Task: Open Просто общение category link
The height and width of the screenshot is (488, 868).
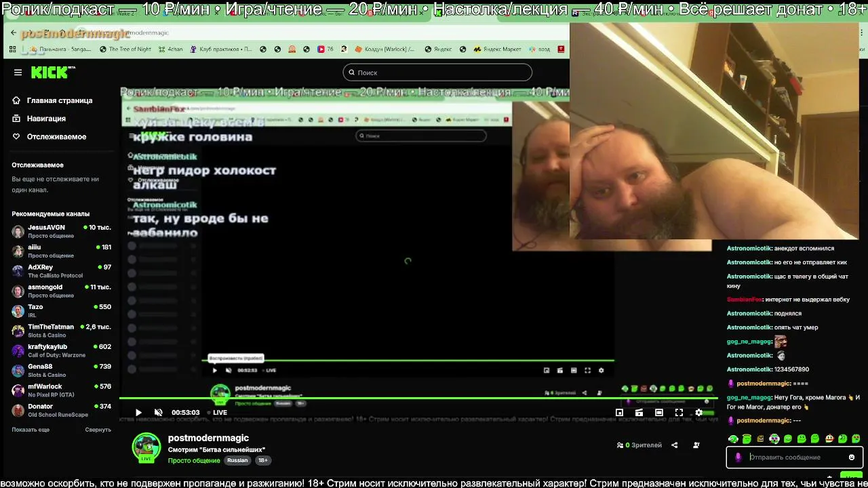Action: [194, 460]
